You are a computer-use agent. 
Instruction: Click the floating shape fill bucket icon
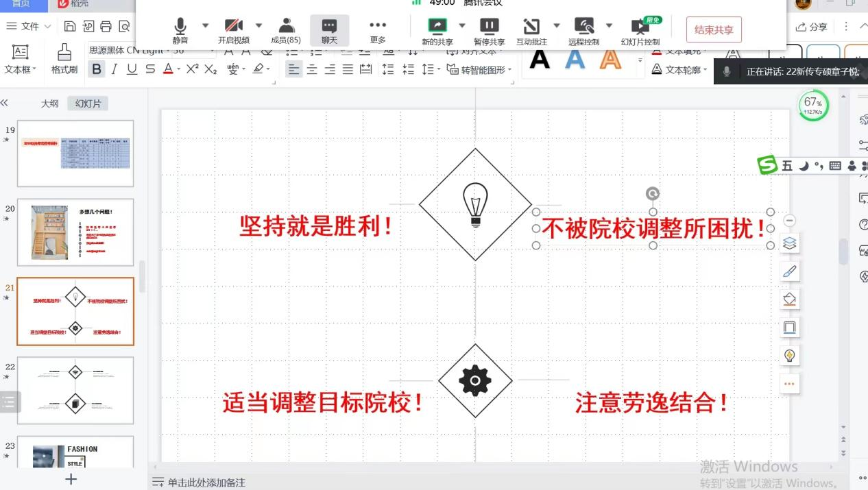789,299
